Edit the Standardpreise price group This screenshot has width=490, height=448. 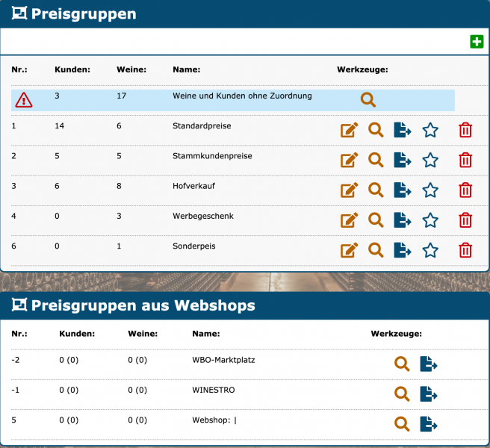click(x=349, y=131)
